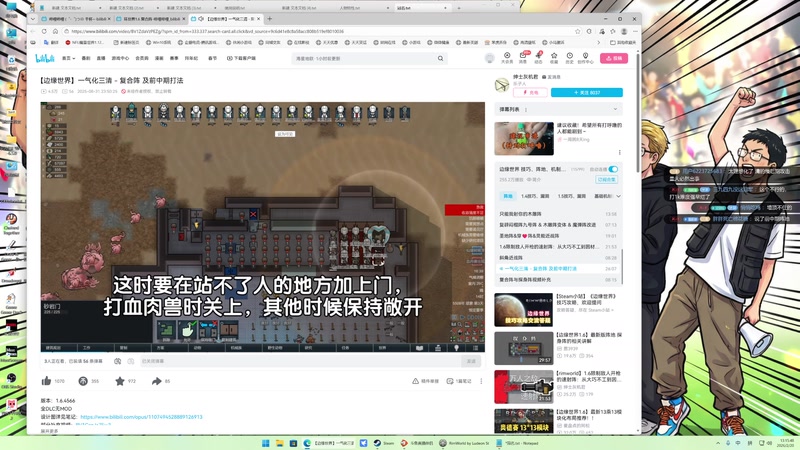Open the 13*13模块 recommended video thumbnail
This screenshot has width=800, height=450.
click(523, 421)
